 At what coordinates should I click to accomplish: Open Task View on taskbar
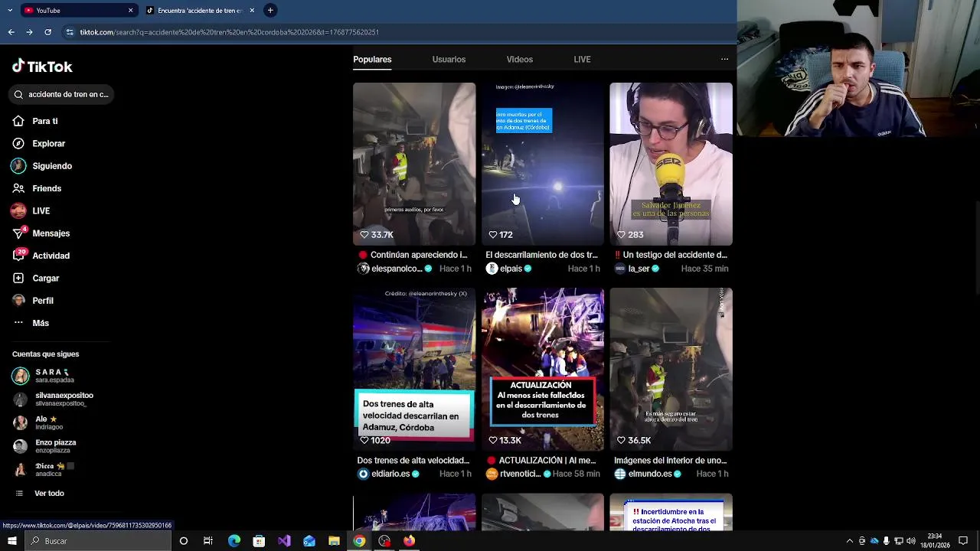click(208, 541)
